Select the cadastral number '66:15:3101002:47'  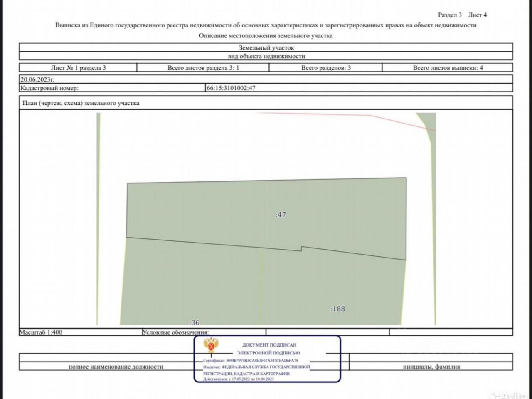(231, 88)
